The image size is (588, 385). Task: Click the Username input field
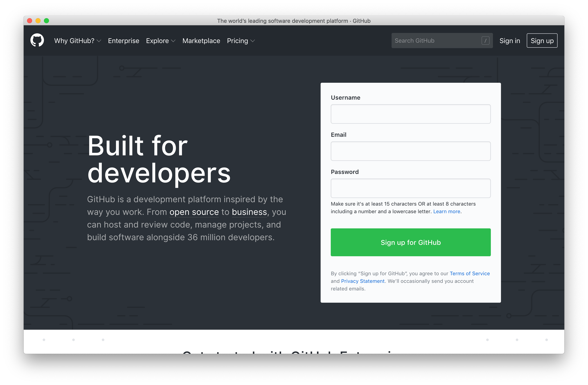pyautogui.click(x=410, y=114)
